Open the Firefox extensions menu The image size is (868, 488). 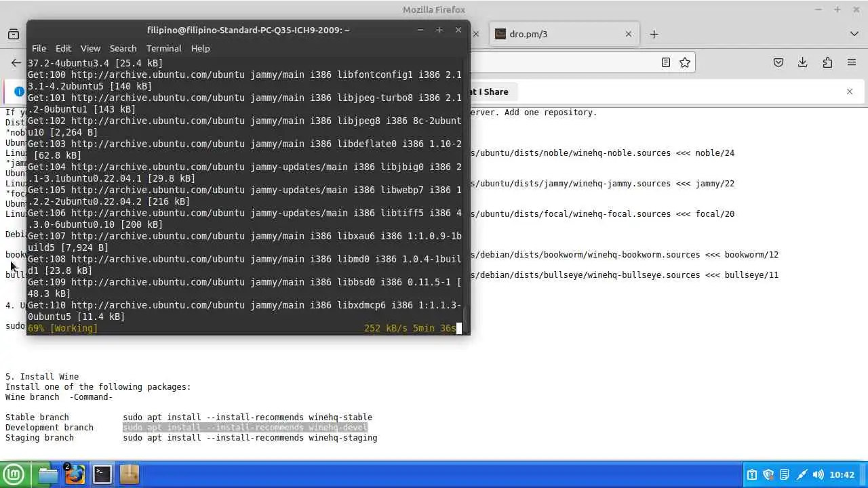click(827, 62)
